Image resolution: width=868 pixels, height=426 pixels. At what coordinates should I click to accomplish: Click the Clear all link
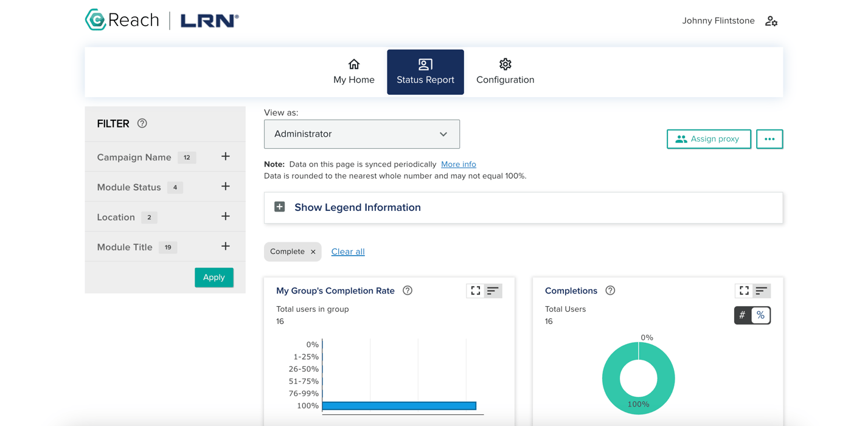[348, 252]
